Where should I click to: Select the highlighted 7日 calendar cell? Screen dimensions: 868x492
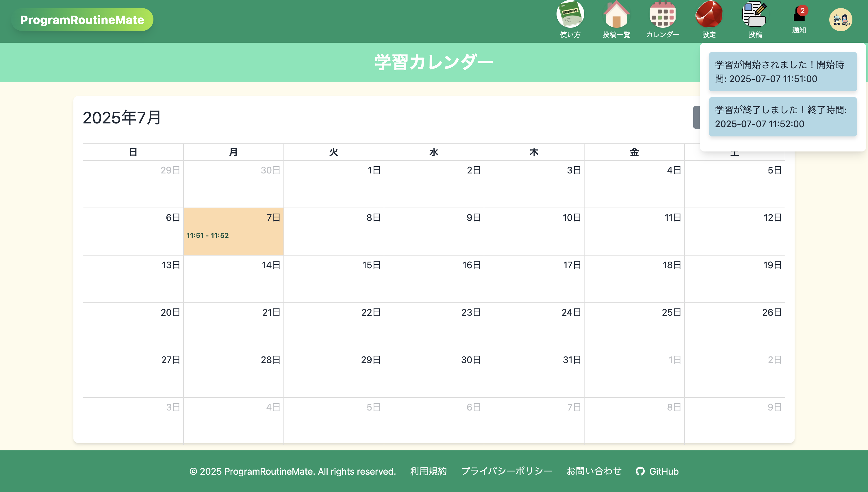[x=233, y=232]
